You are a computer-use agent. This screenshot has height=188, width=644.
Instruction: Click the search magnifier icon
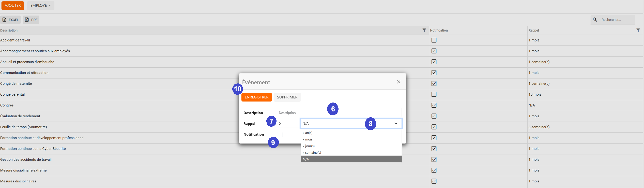pos(595,20)
